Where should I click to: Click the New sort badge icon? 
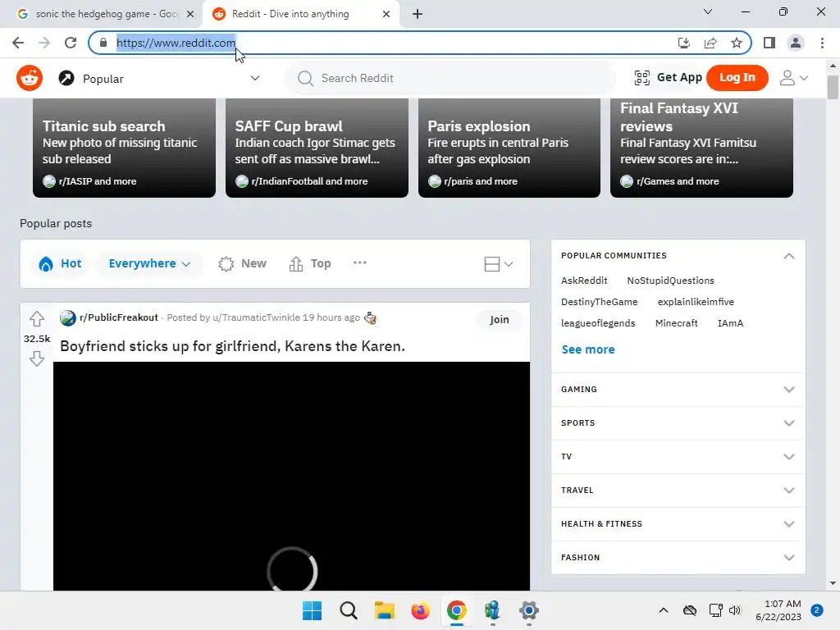tap(226, 263)
